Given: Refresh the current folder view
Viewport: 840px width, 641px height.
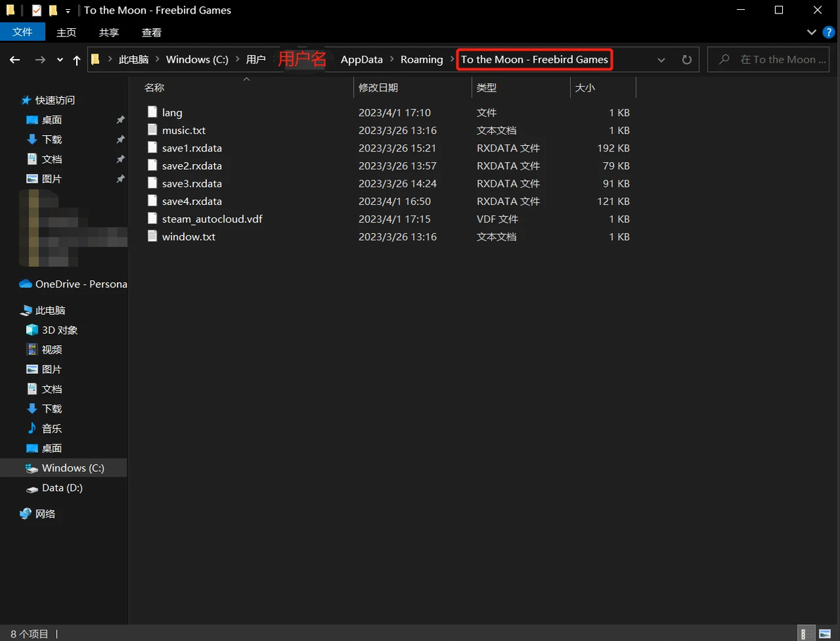Looking at the screenshot, I should click(x=687, y=60).
